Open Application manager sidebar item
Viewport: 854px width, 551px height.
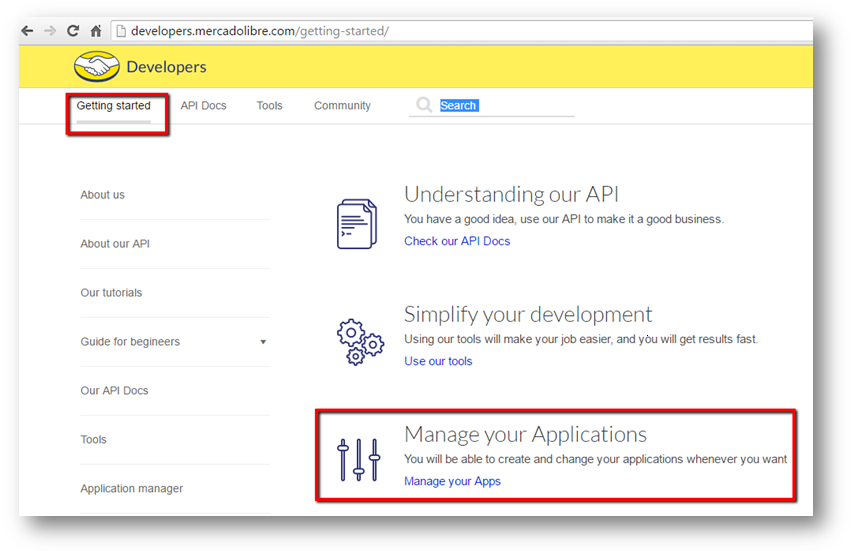click(x=132, y=489)
